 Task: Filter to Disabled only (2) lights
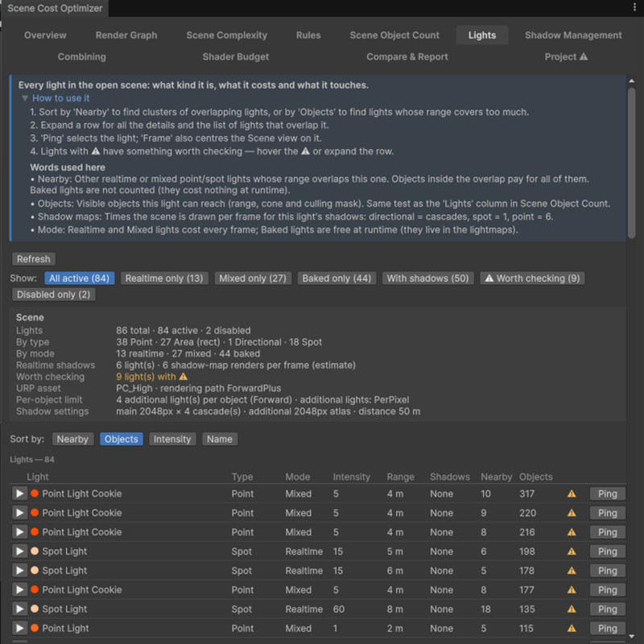click(53, 295)
